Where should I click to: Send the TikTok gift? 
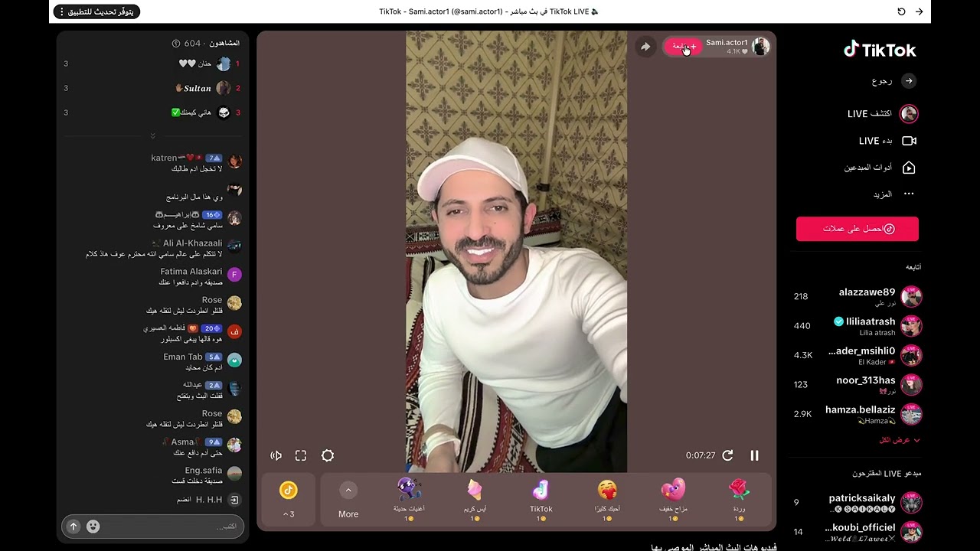point(541,500)
